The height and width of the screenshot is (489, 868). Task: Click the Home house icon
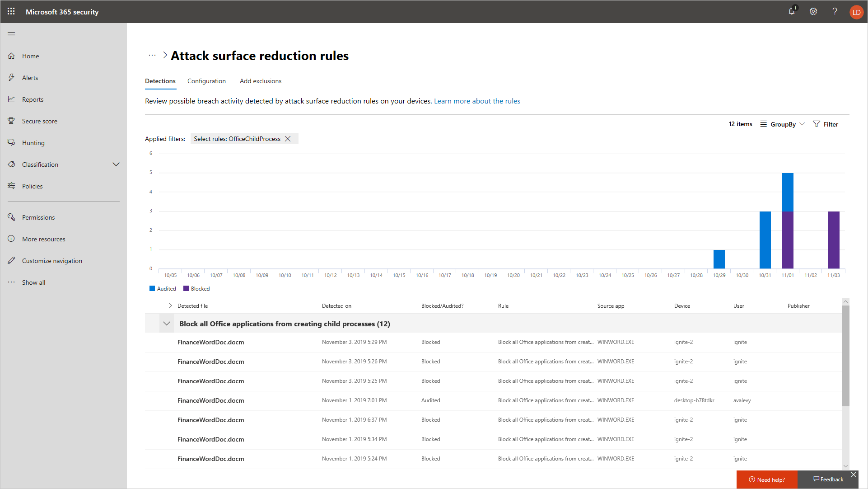11,56
